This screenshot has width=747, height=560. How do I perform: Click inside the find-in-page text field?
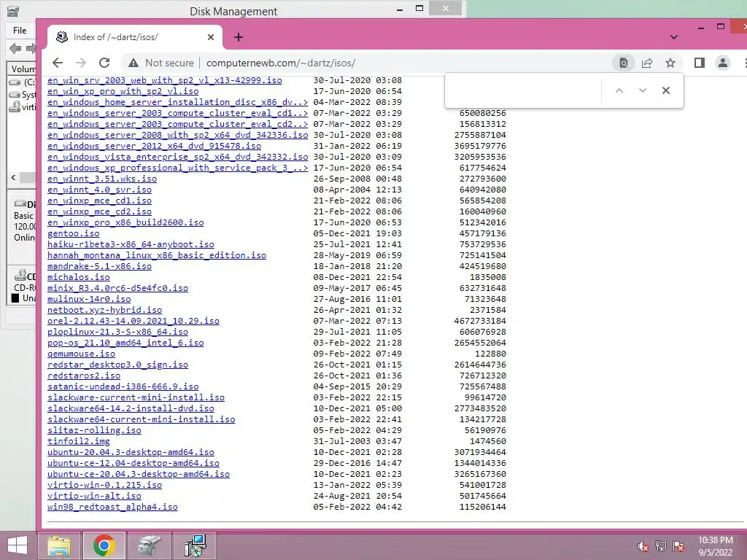point(524,90)
